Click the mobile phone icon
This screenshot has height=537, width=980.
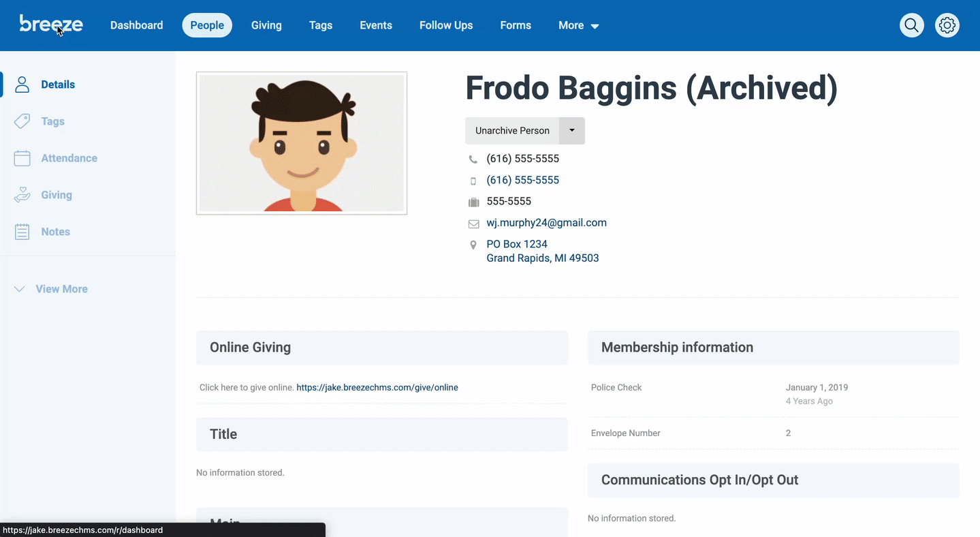coord(473,181)
